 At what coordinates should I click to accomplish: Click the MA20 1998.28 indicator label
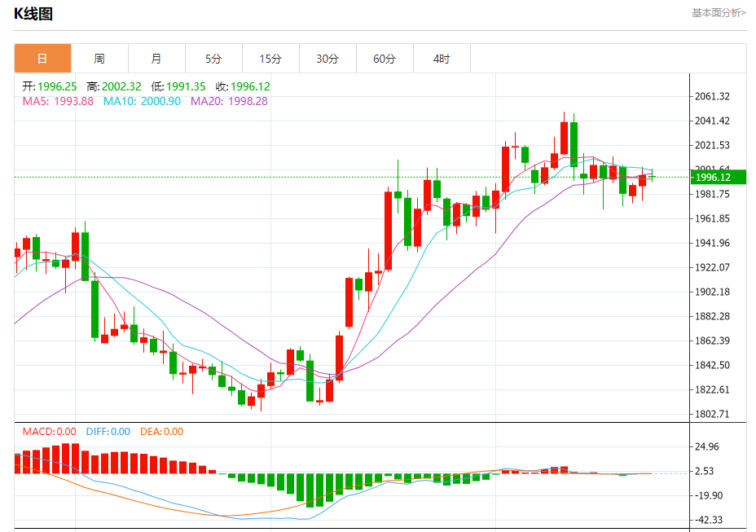click(x=229, y=101)
